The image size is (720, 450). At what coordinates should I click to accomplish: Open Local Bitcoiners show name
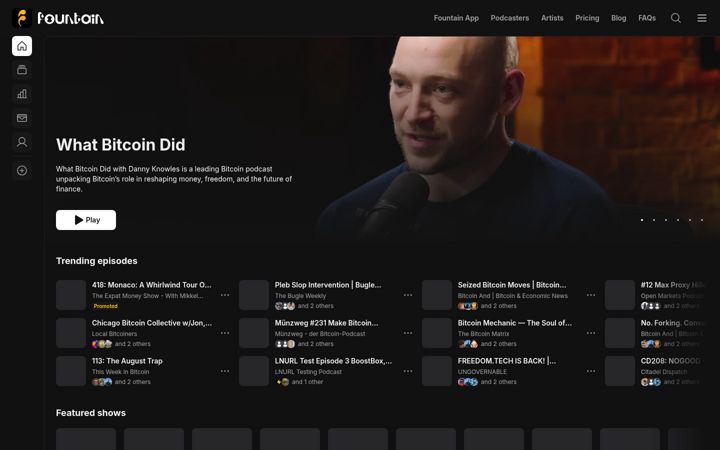coord(114,334)
